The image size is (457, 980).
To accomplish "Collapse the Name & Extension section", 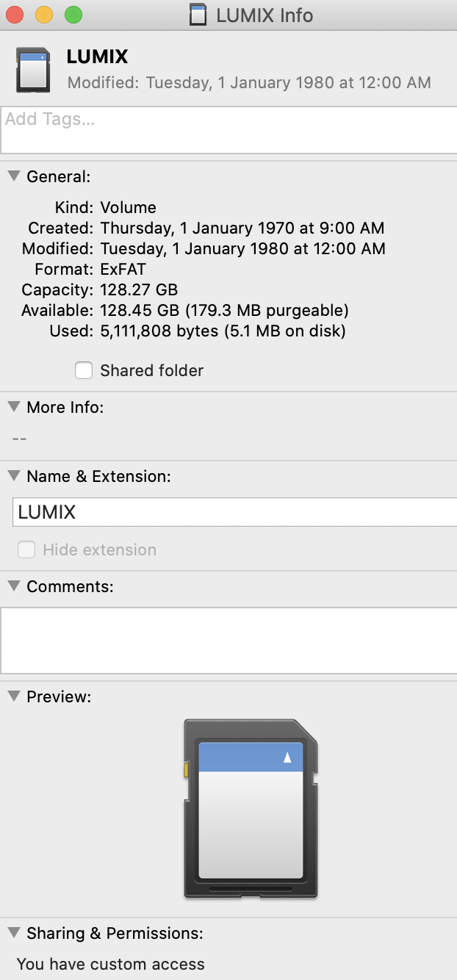I will [13, 475].
